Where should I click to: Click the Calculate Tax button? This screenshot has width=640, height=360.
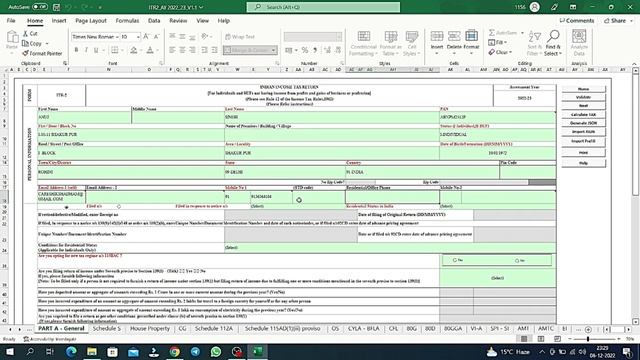point(583,115)
